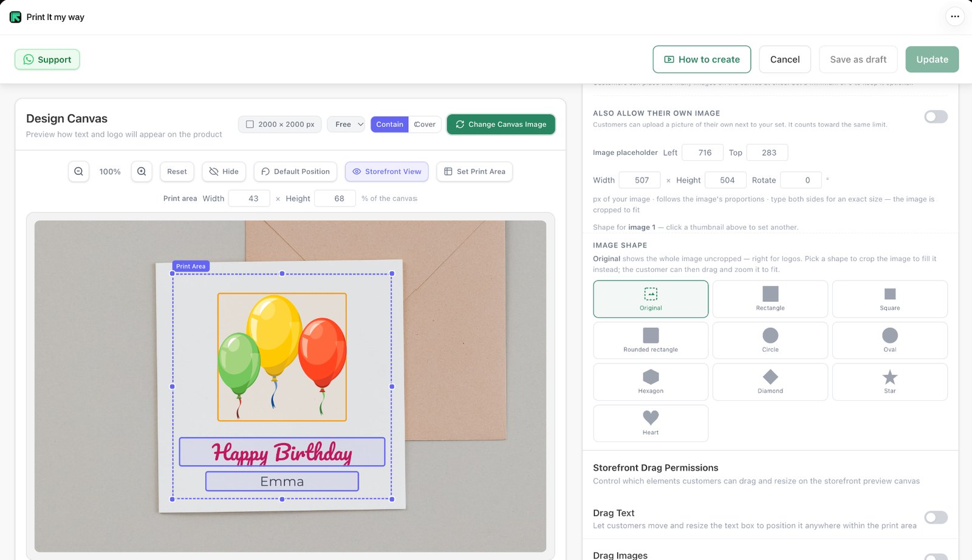This screenshot has width=972, height=560.
Task: Select the Emma name text box on canvas
Action: click(282, 481)
